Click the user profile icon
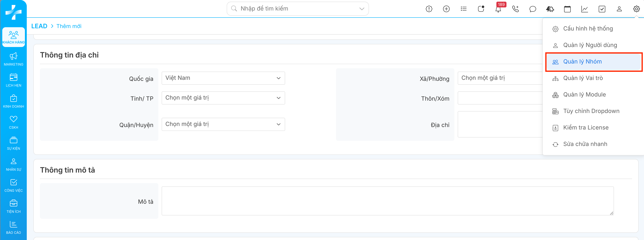This screenshot has width=644, height=240. point(619,9)
